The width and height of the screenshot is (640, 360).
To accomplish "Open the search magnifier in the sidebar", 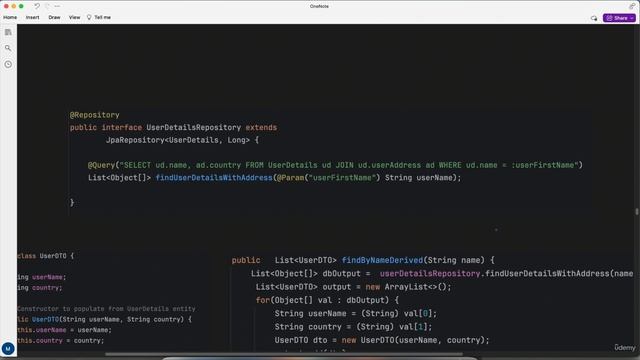I will 8,48.
